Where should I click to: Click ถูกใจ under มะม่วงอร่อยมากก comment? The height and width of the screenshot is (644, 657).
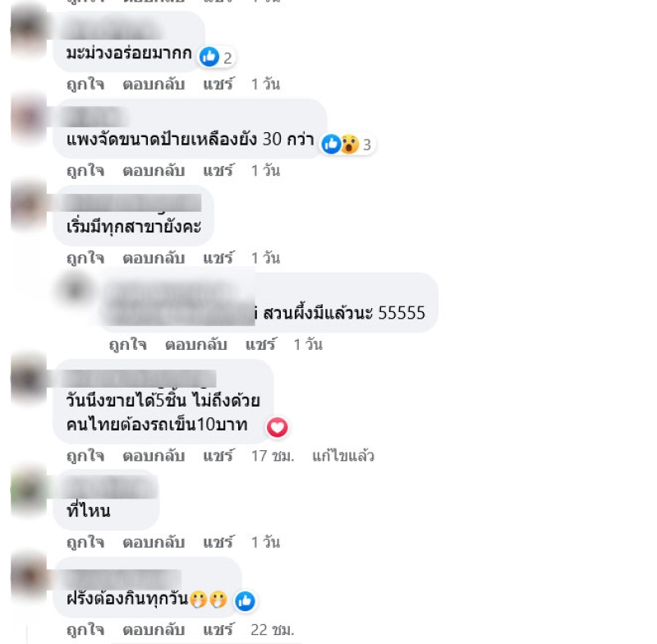pos(85,85)
